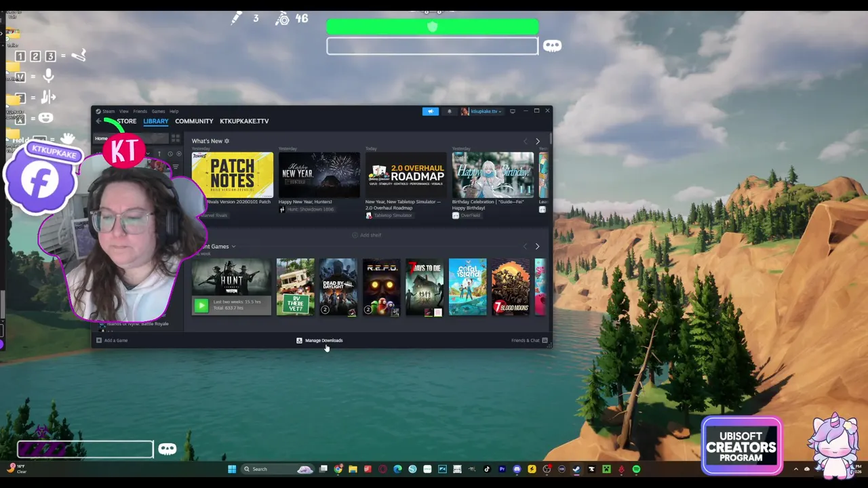Open the Steam menu
The width and height of the screenshot is (868, 488).
(x=108, y=111)
